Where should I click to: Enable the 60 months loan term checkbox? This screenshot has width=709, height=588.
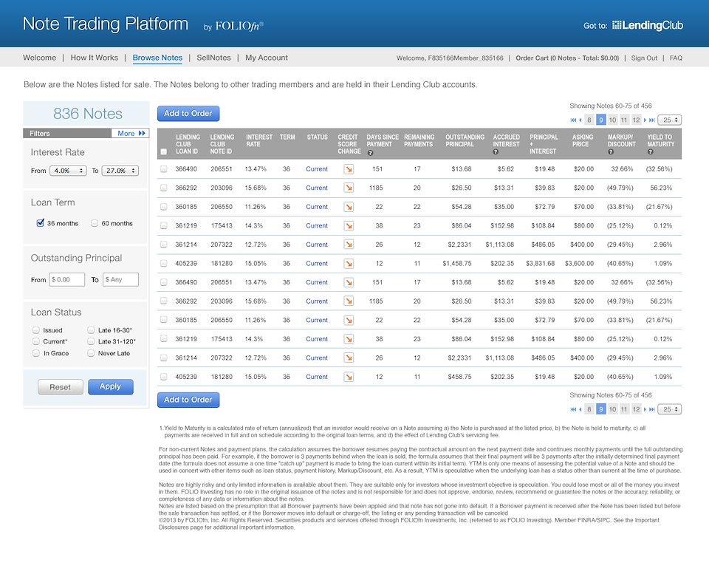95,223
